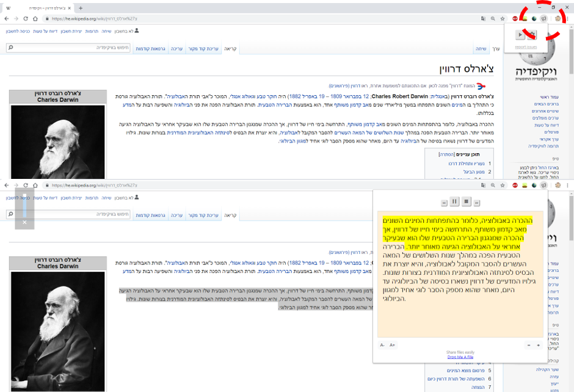
Task: Open a new browser tab
Action: (81, 8)
